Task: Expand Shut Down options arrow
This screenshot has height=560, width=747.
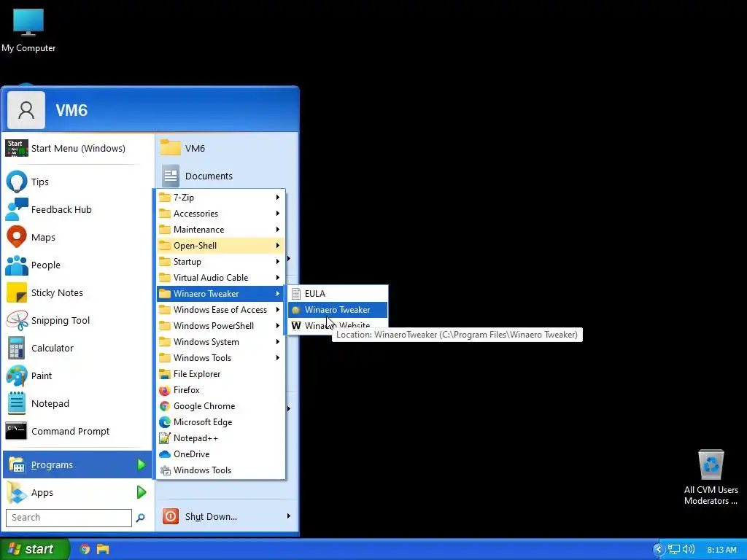Action: (x=289, y=516)
